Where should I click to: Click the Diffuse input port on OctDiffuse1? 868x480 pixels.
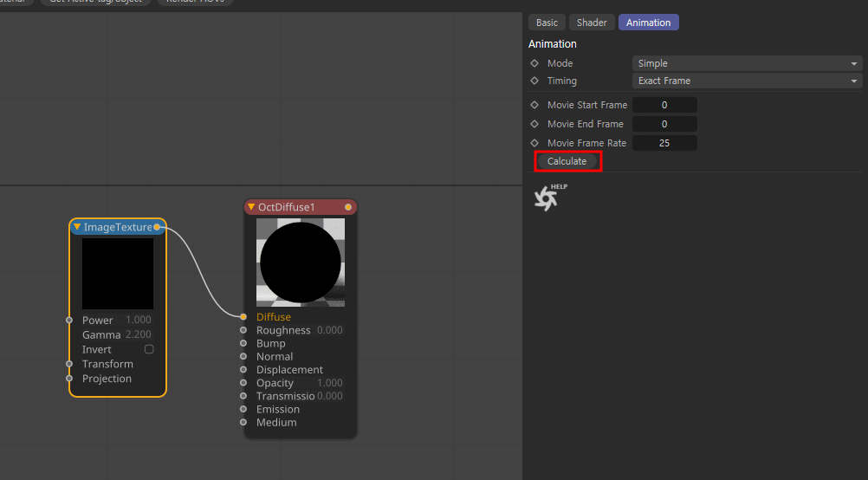tap(243, 316)
